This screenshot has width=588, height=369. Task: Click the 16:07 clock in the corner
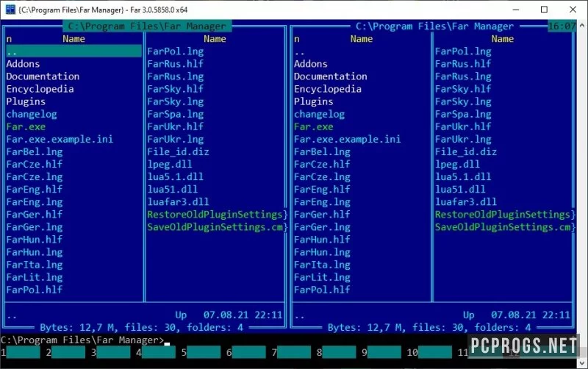(562, 26)
